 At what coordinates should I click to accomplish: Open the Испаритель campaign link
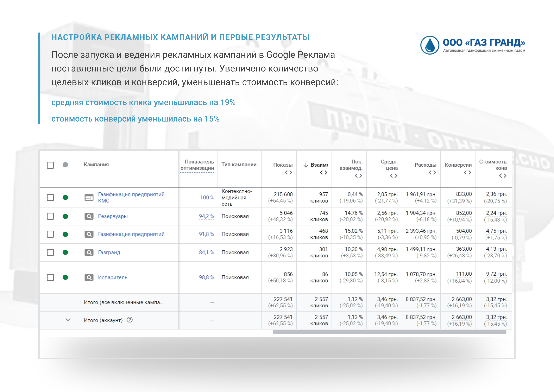point(113,278)
